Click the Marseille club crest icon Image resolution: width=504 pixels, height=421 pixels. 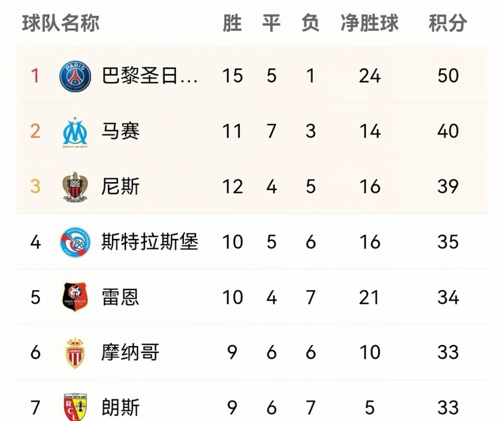[x=75, y=132]
